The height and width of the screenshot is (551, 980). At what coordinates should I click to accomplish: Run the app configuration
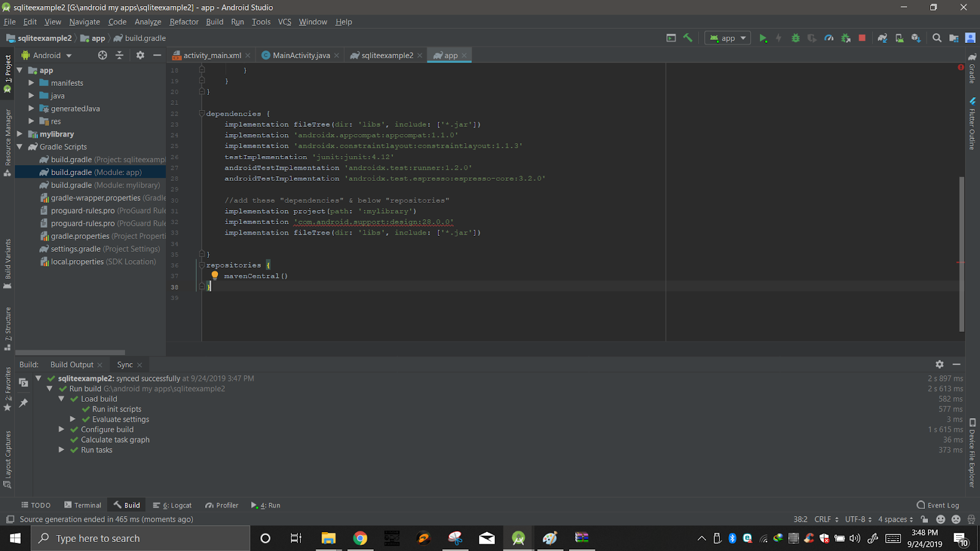click(x=763, y=37)
